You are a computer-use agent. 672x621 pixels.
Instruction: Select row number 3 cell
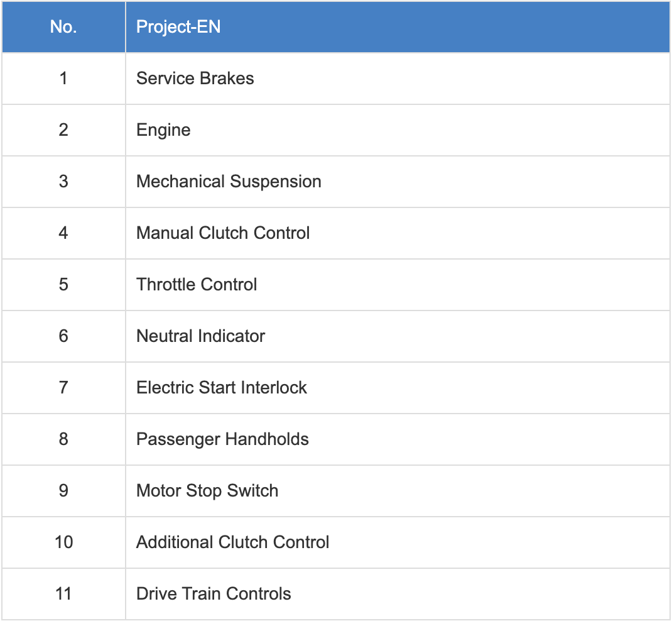[63, 182]
